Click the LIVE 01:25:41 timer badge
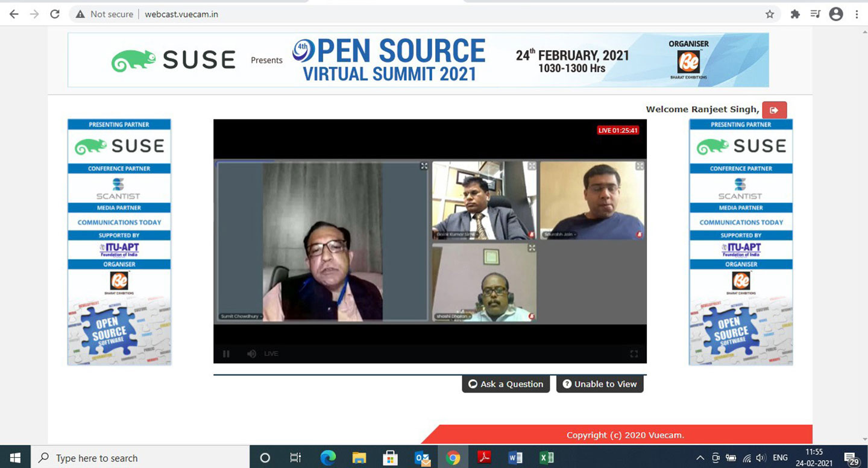 pos(618,130)
